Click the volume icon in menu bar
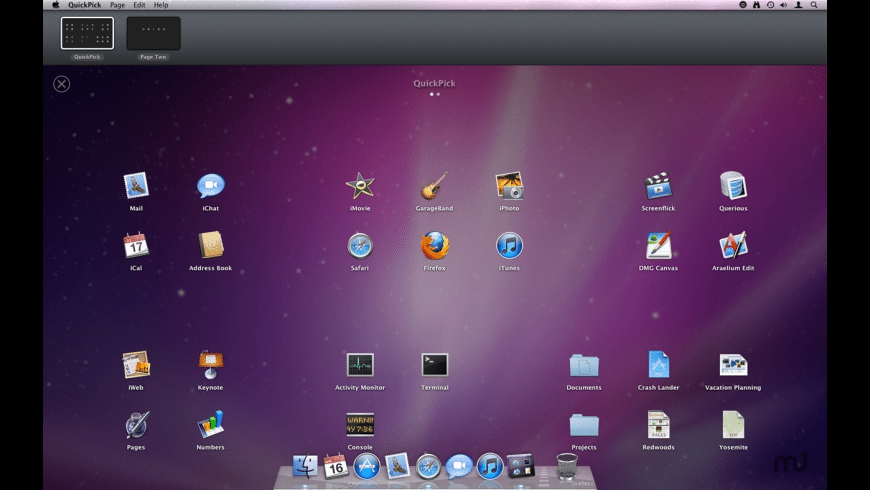Screen dimensions: 870x490 [x=783, y=4]
